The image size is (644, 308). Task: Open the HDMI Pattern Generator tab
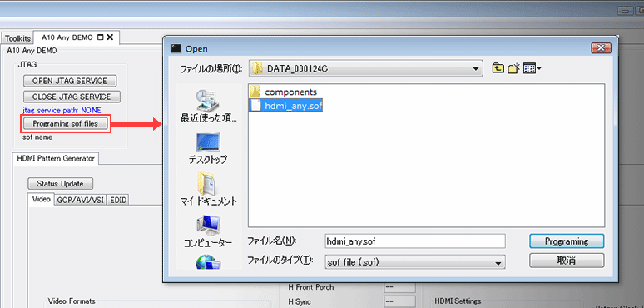56,158
